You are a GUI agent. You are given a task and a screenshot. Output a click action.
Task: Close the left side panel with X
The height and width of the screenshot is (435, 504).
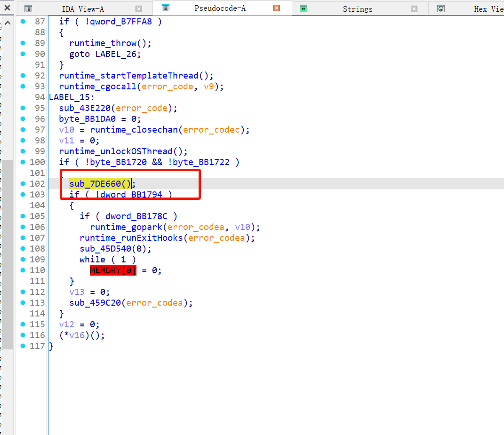click(7, 8)
